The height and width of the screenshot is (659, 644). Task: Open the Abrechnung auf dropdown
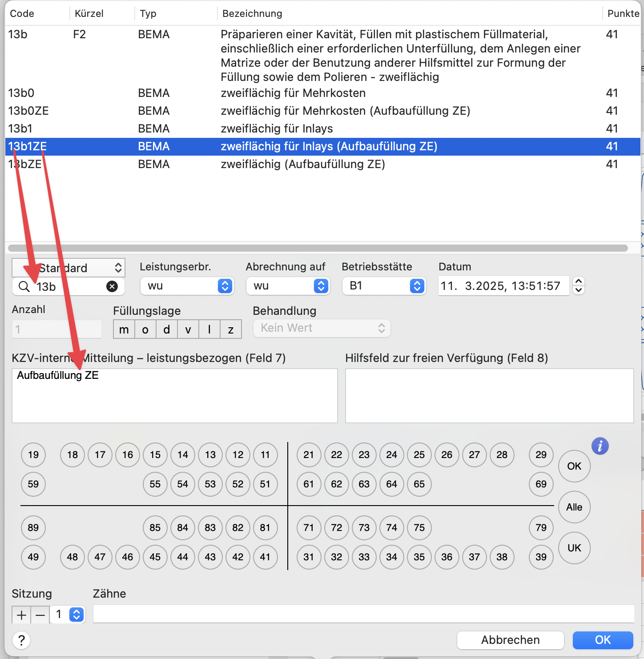(x=288, y=286)
